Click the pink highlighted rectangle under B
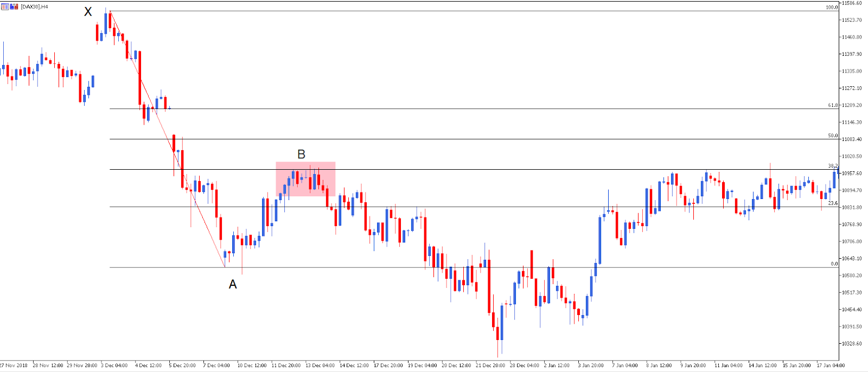The height and width of the screenshot is (372, 868). click(305, 179)
